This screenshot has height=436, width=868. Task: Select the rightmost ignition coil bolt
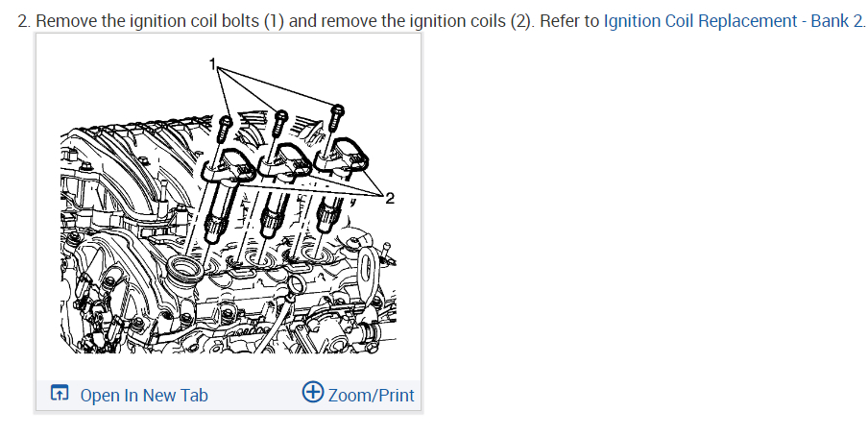(x=338, y=117)
